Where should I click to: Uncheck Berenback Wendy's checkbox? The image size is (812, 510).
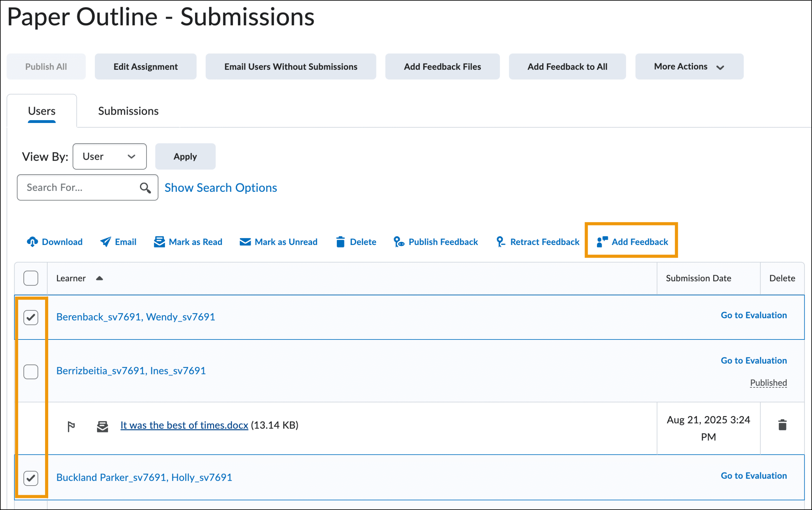31,317
